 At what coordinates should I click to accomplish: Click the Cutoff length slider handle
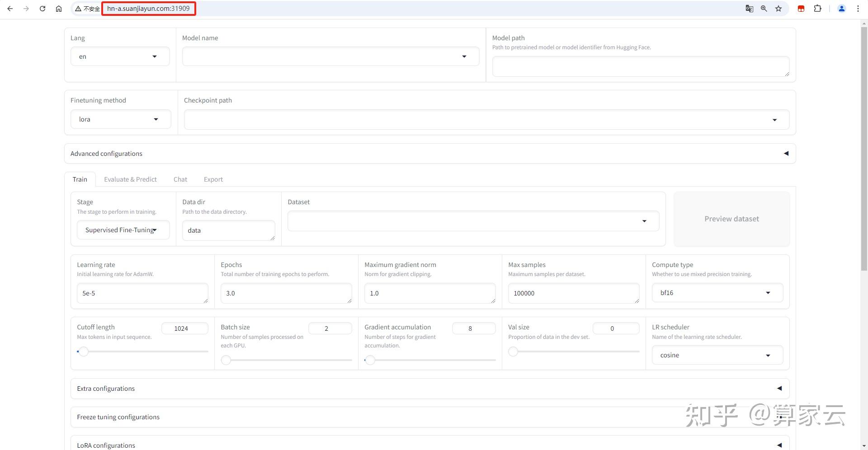(83, 352)
